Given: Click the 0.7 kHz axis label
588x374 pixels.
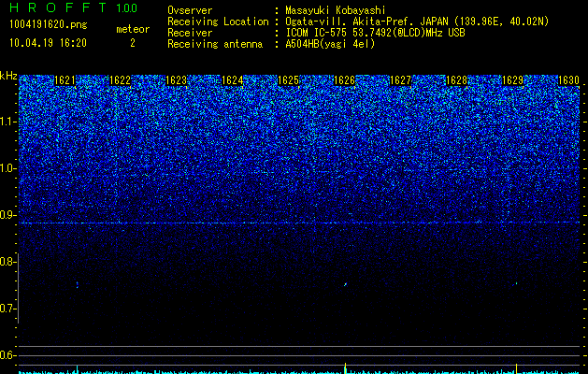Looking at the screenshot, I should 7,309.
